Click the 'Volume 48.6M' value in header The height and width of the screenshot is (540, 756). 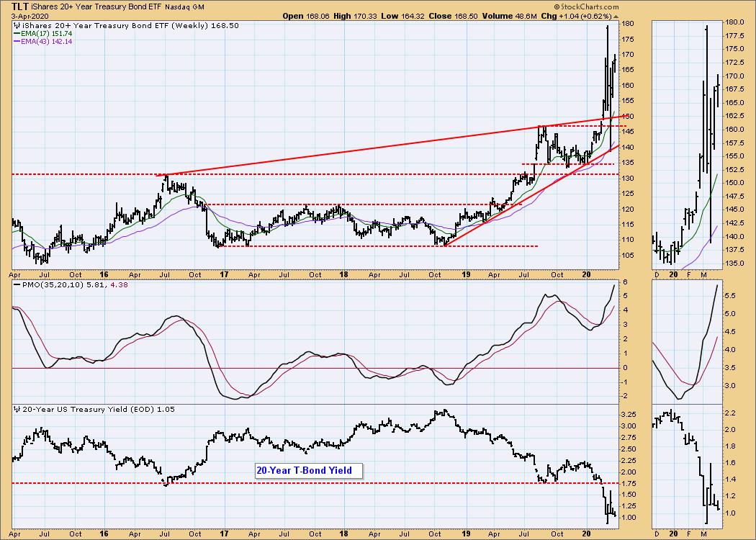click(x=509, y=16)
